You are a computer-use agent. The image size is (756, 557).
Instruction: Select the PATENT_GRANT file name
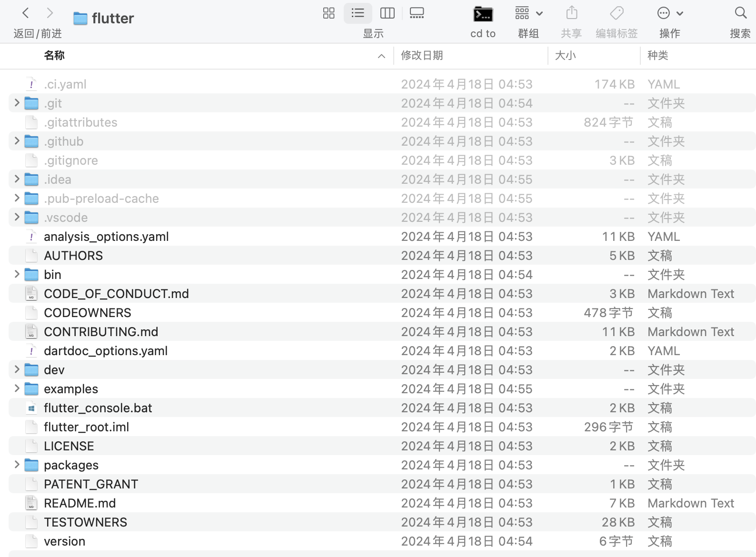(91, 484)
